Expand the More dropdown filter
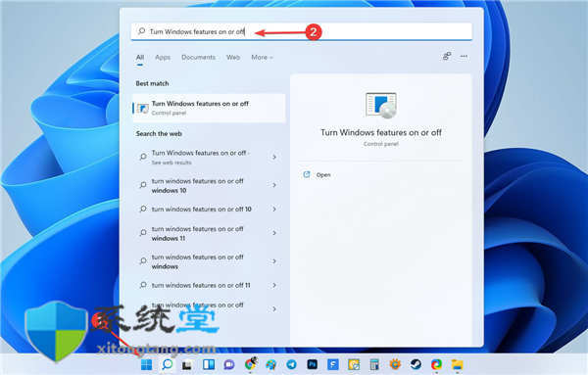This screenshot has height=375, width=588. [262, 58]
